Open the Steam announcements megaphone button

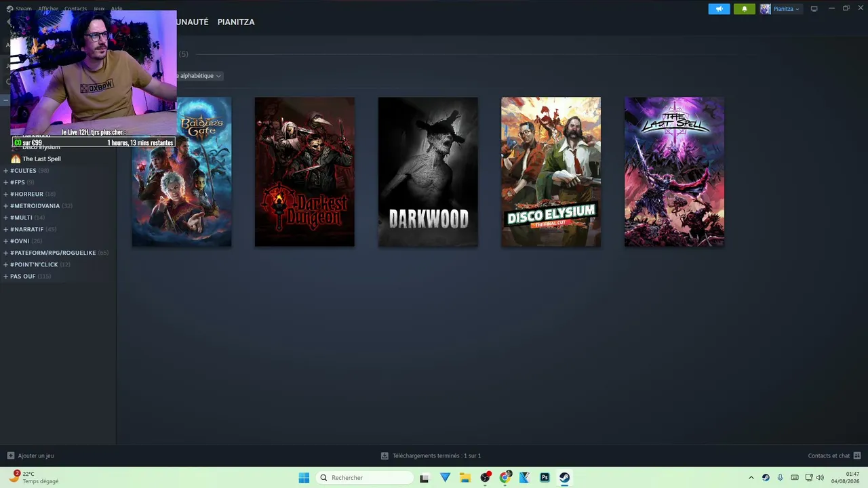(x=719, y=9)
